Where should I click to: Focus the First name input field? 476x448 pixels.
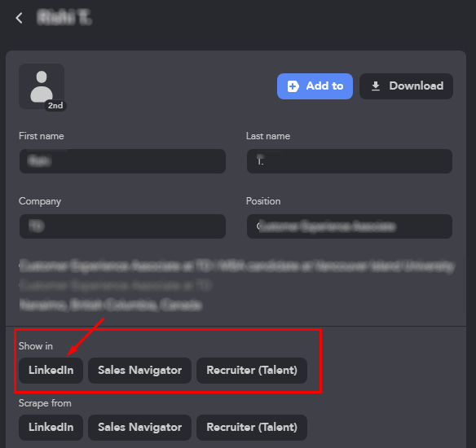point(122,161)
